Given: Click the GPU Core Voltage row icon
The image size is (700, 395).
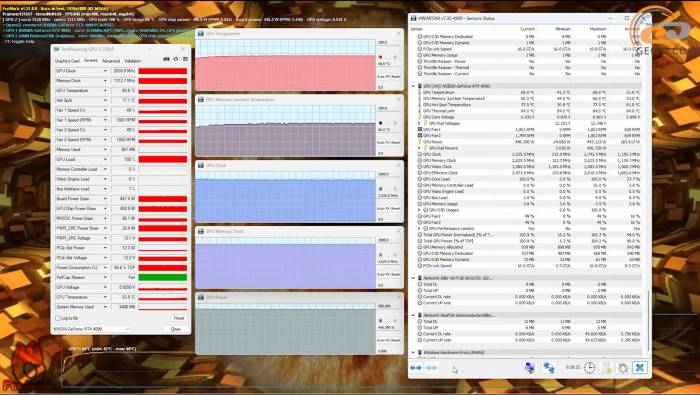Looking at the screenshot, I should click(x=420, y=117).
